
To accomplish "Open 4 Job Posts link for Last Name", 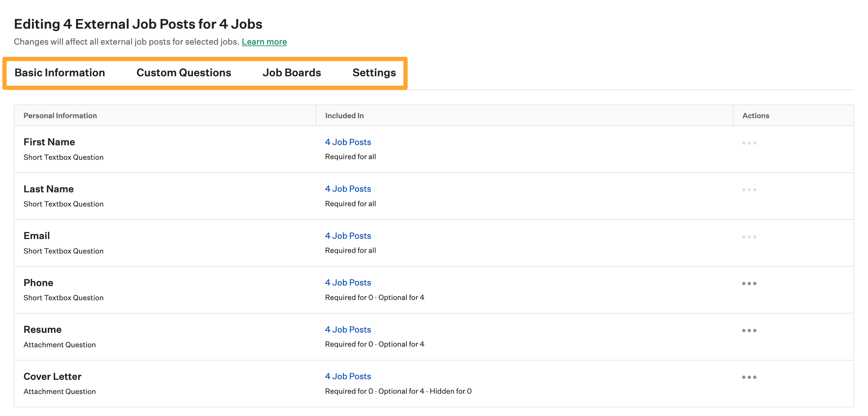I will (348, 189).
